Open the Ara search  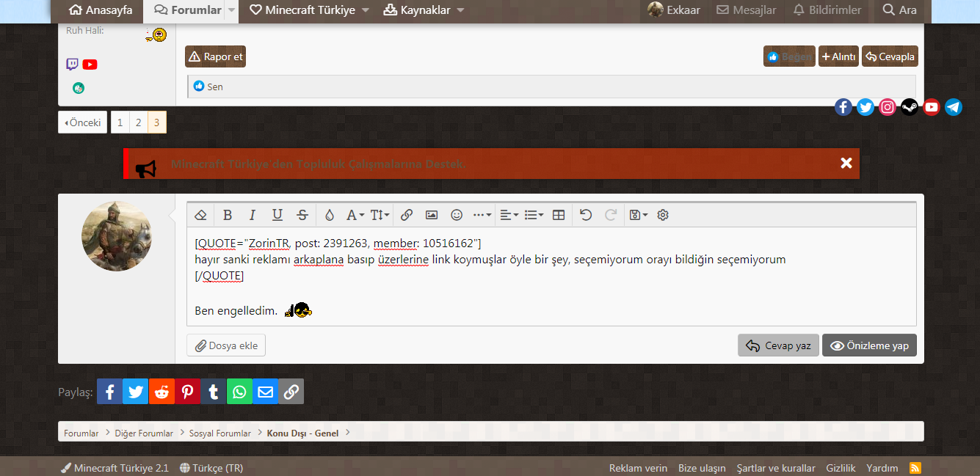click(x=899, y=10)
